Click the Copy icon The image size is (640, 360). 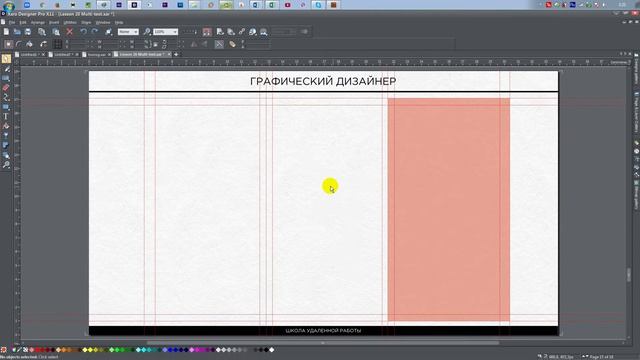tap(42, 32)
